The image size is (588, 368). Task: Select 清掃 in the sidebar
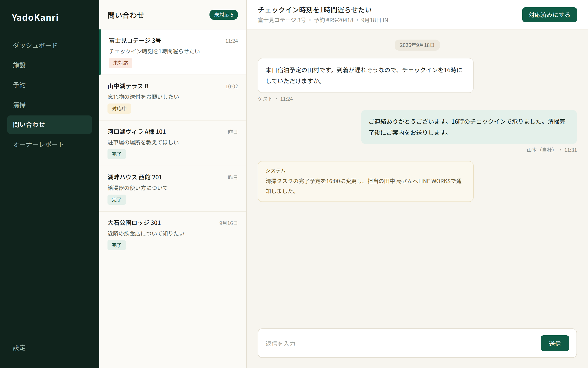[x=50, y=105]
